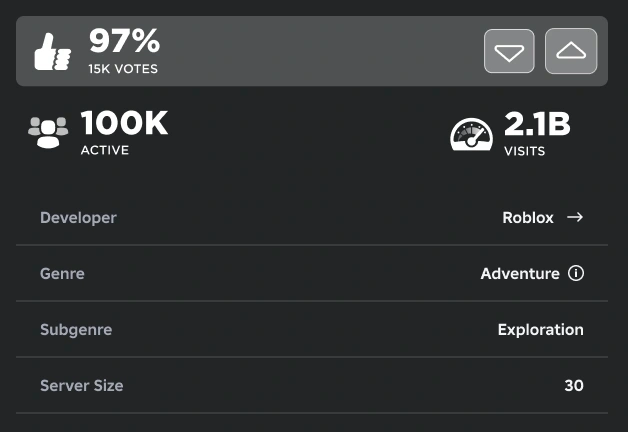The height and width of the screenshot is (432, 628).
Task: Click the 100K active count
Action: point(124,123)
